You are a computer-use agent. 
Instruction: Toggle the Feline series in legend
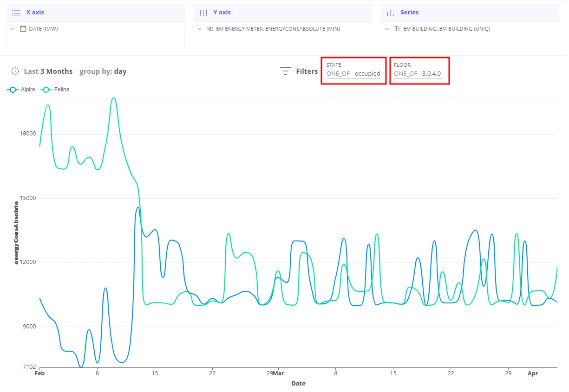[55, 90]
